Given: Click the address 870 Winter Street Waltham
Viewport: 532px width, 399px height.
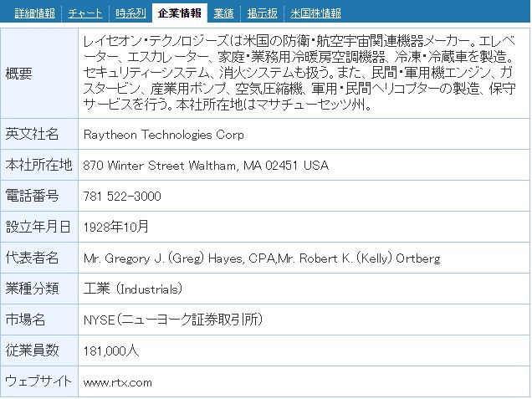Looking at the screenshot, I should tap(206, 166).
